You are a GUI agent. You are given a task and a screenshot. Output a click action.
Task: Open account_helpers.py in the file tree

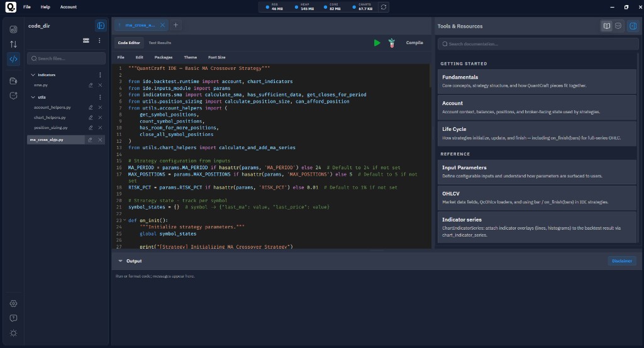(52, 107)
